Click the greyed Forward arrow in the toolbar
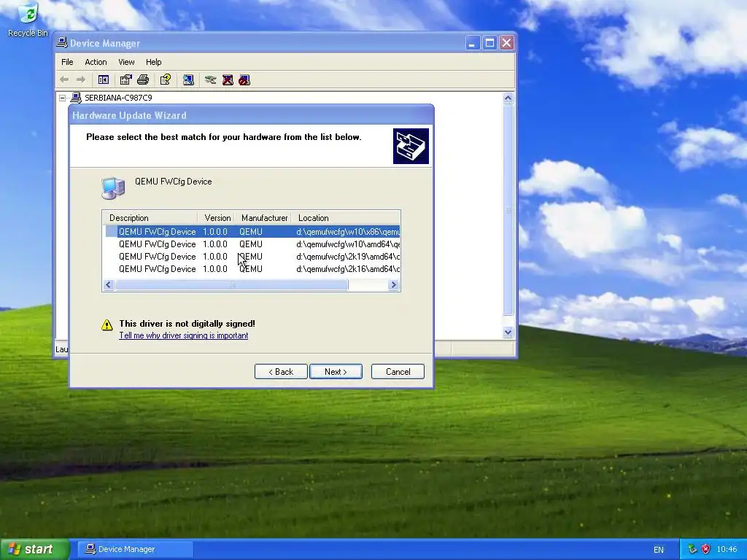Screen dimensions: 747x560 click(x=81, y=80)
